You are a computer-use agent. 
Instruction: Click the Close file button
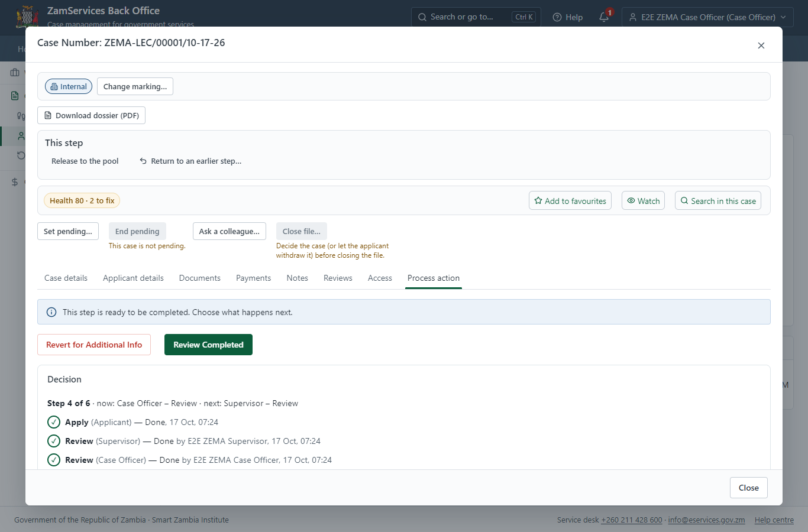click(302, 231)
